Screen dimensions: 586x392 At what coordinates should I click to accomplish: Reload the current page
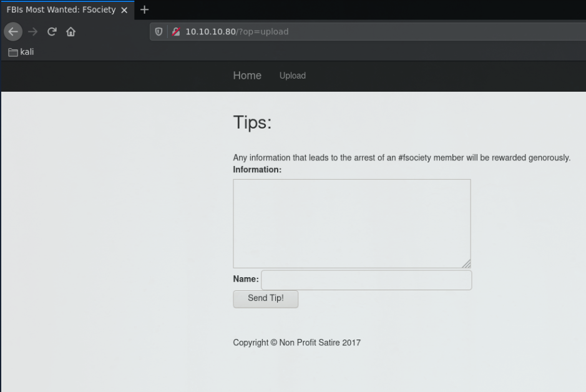click(52, 32)
